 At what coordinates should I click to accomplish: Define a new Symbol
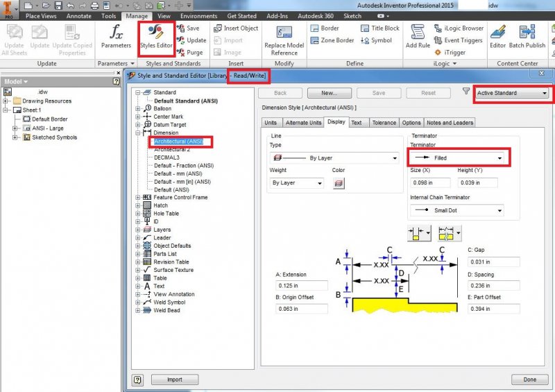tap(376, 40)
